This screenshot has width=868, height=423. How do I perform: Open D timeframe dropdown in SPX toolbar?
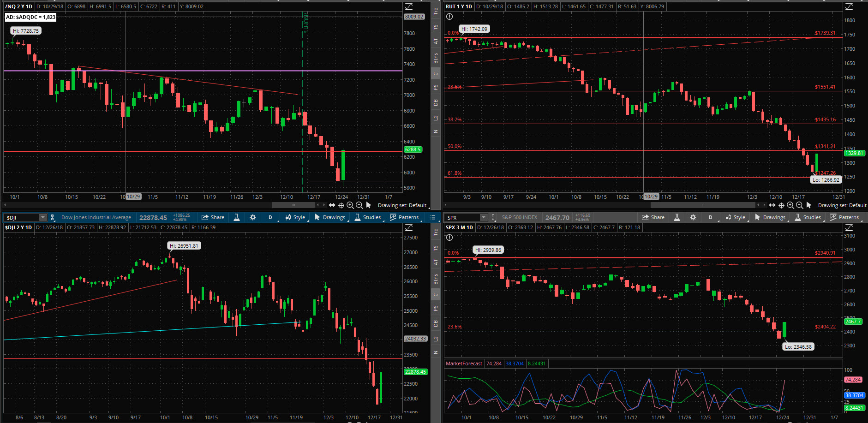tap(711, 217)
